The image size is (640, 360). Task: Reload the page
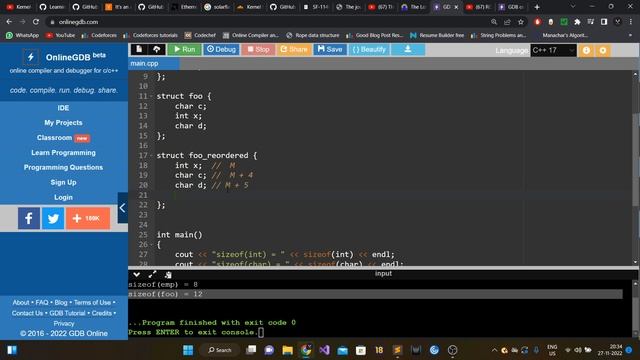[x=36, y=22]
